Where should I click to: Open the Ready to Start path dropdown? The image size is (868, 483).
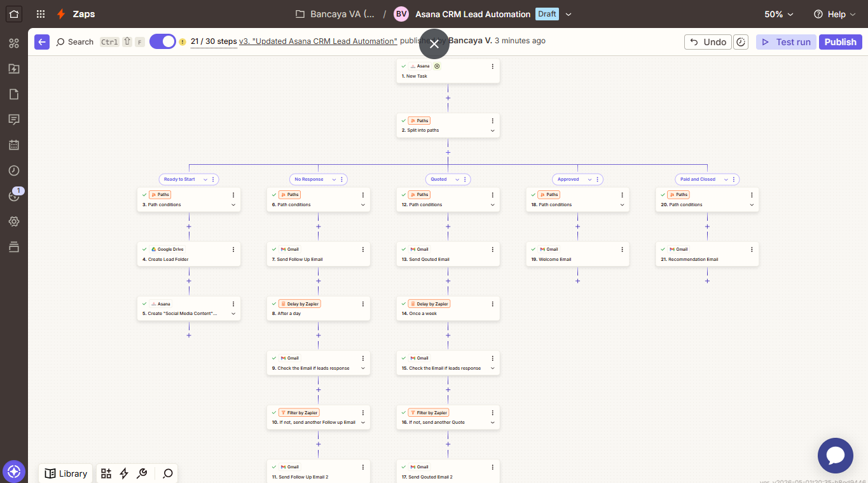point(205,179)
